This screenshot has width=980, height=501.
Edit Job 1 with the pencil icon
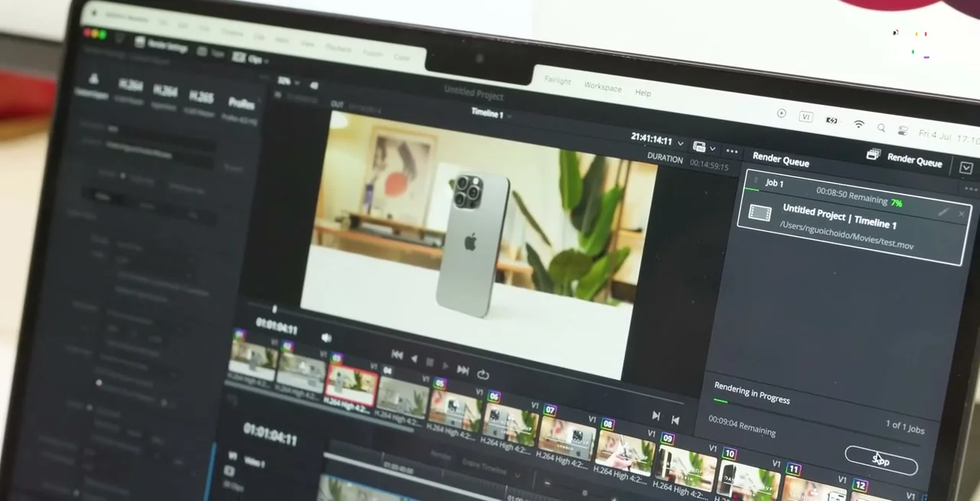click(943, 211)
